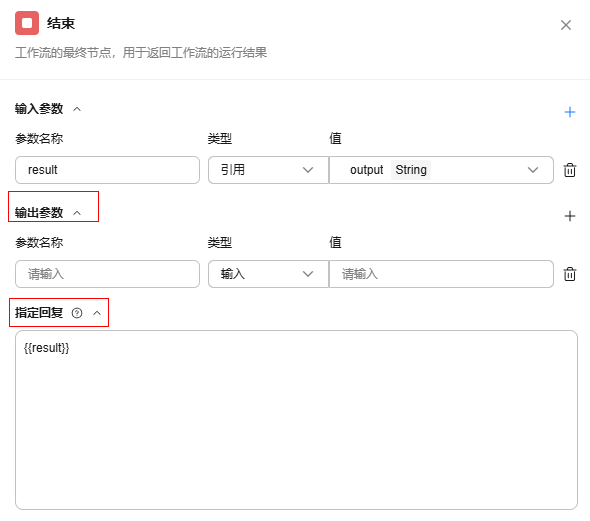Screen dimensions: 590x521
Task: Focus the output parameter name 请输入 field
Action: click(x=107, y=274)
